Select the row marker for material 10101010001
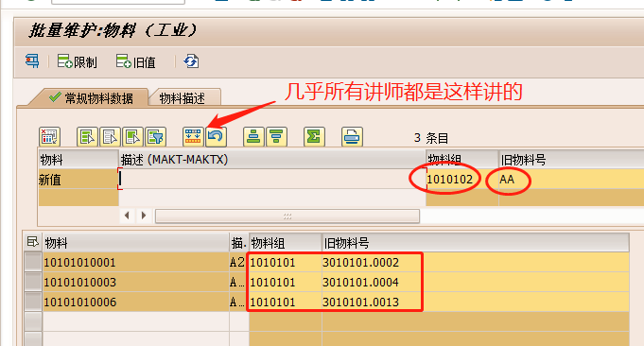 pyautogui.click(x=33, y=262)
